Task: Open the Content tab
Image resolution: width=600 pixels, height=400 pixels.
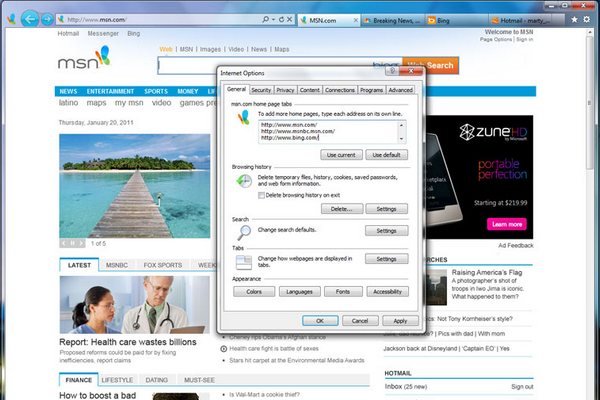Action: 309,90
